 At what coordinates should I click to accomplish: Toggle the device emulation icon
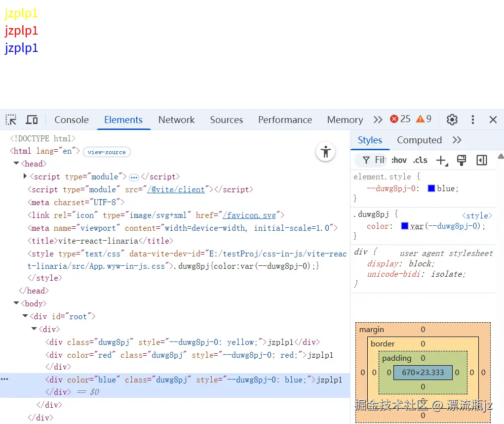pyautogui.click(x=32, y=119)
